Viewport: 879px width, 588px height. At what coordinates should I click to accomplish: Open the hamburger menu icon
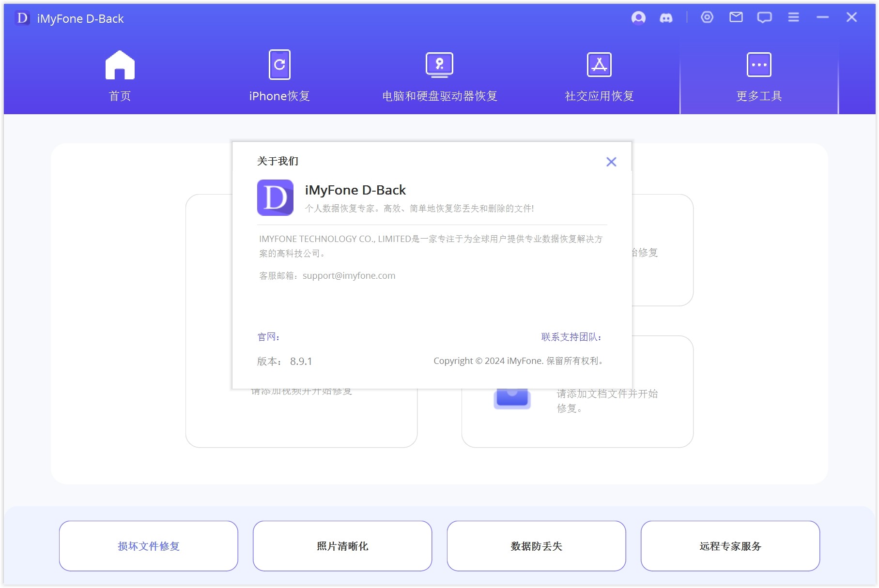coord(794,17)
